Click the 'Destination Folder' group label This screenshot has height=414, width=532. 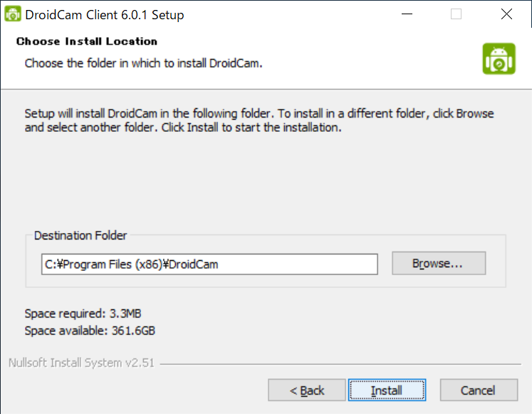80,235
